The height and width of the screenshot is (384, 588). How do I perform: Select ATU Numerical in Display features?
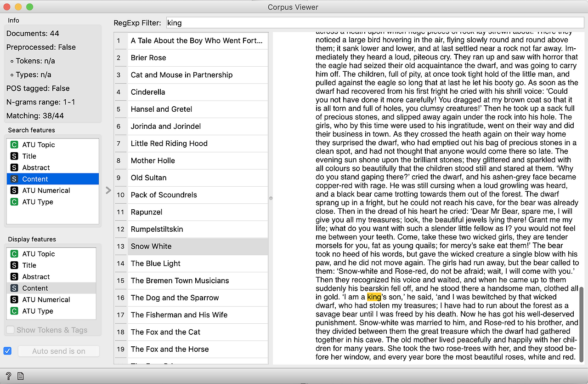pos(51,299)
